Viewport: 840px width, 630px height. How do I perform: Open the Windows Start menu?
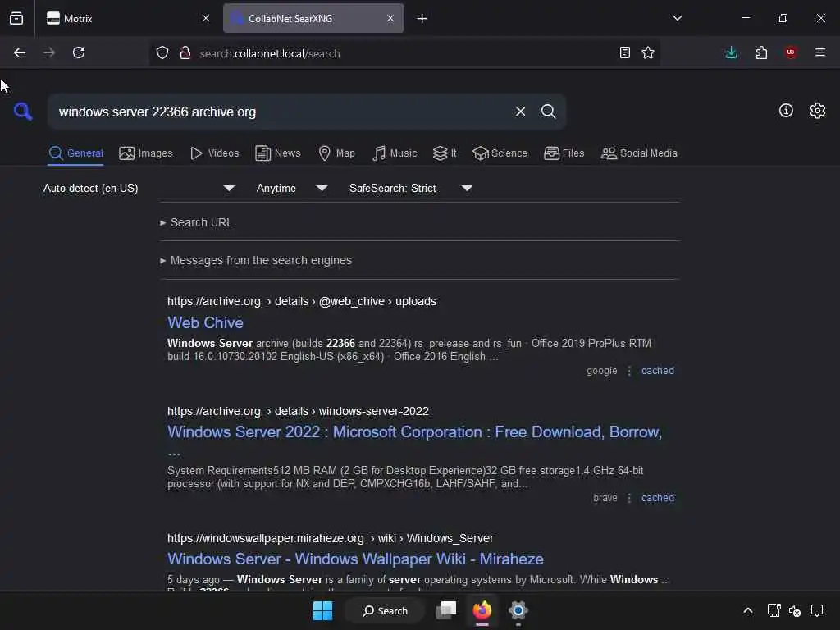point(322,610)
